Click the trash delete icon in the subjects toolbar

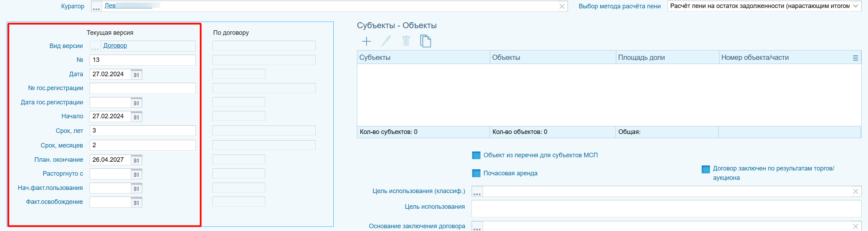point(406,41)
